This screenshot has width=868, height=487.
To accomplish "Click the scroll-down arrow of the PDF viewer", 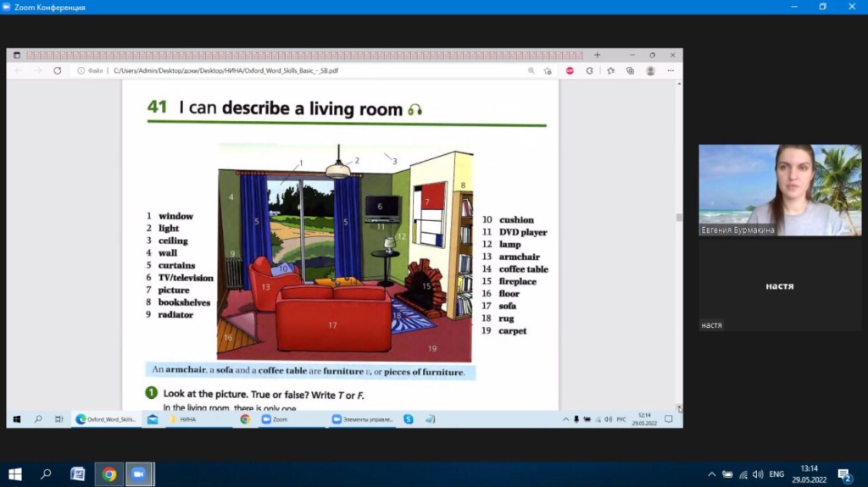I will coord(679,407).
